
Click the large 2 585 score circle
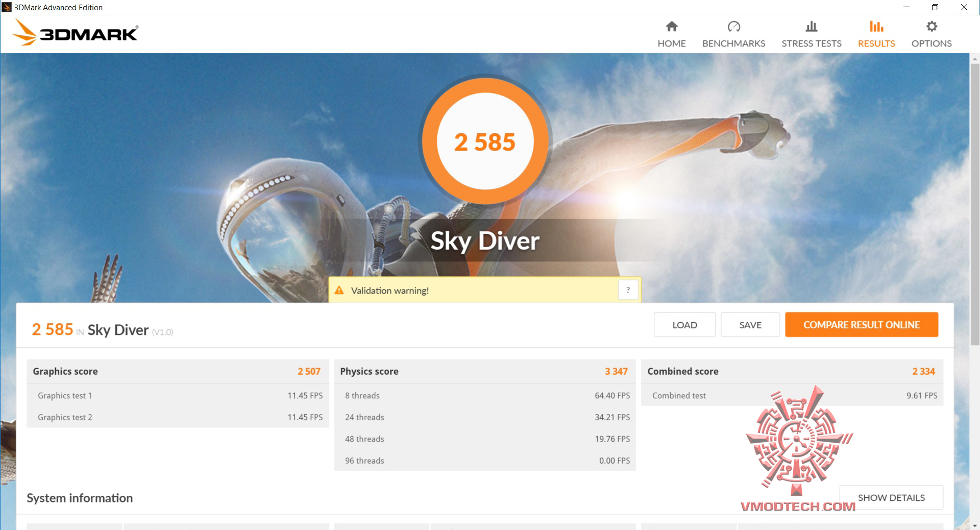(x=485, y=141)
